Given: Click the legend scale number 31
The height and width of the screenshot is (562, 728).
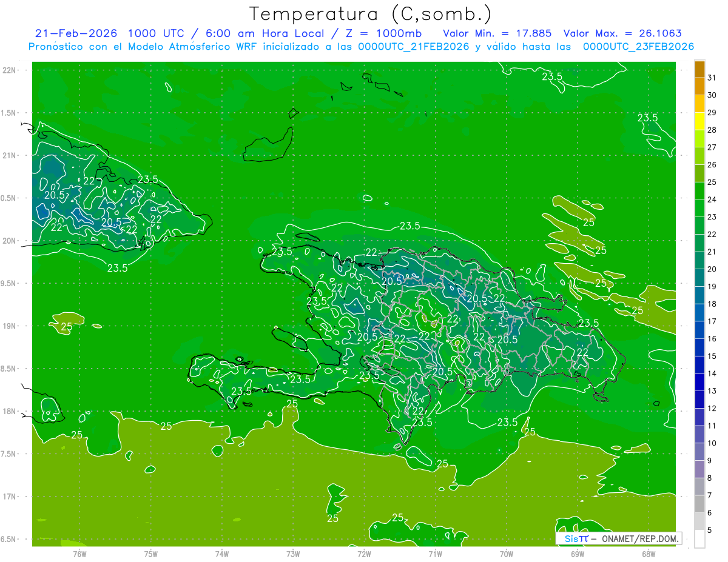Looking at the screenshot, I should coord(712,78).
